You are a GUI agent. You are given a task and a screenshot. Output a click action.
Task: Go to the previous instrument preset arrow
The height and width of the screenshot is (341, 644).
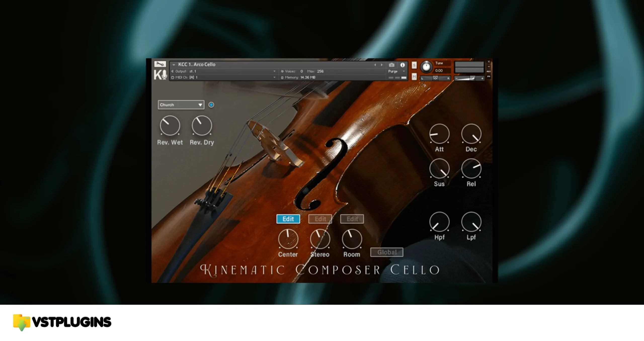coord(375,65)
